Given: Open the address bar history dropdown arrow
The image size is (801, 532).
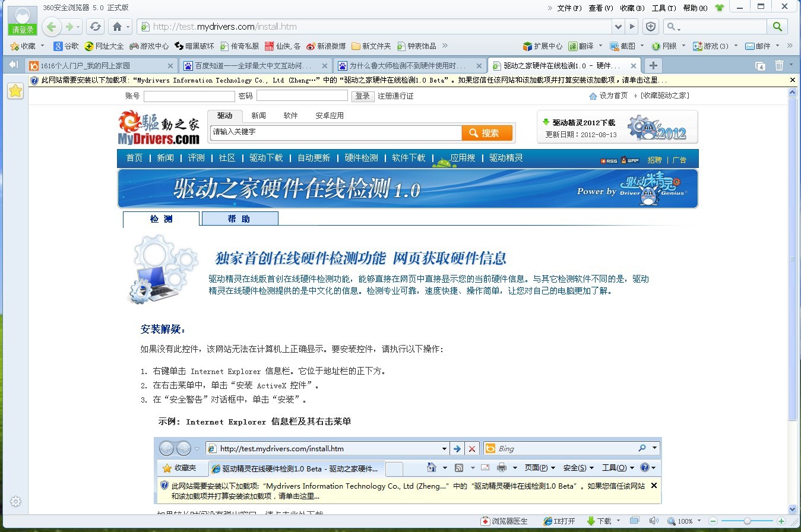Looking at the screenshot, I should point(619,27).
